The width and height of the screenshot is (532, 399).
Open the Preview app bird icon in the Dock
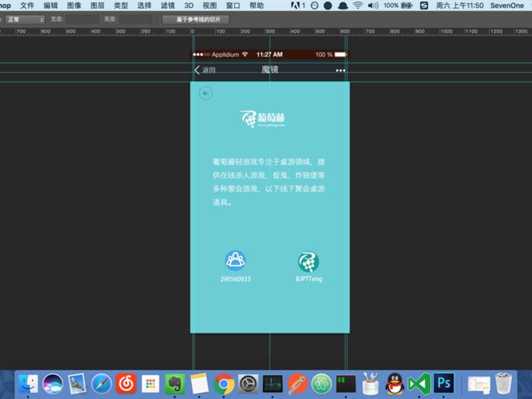77,384
